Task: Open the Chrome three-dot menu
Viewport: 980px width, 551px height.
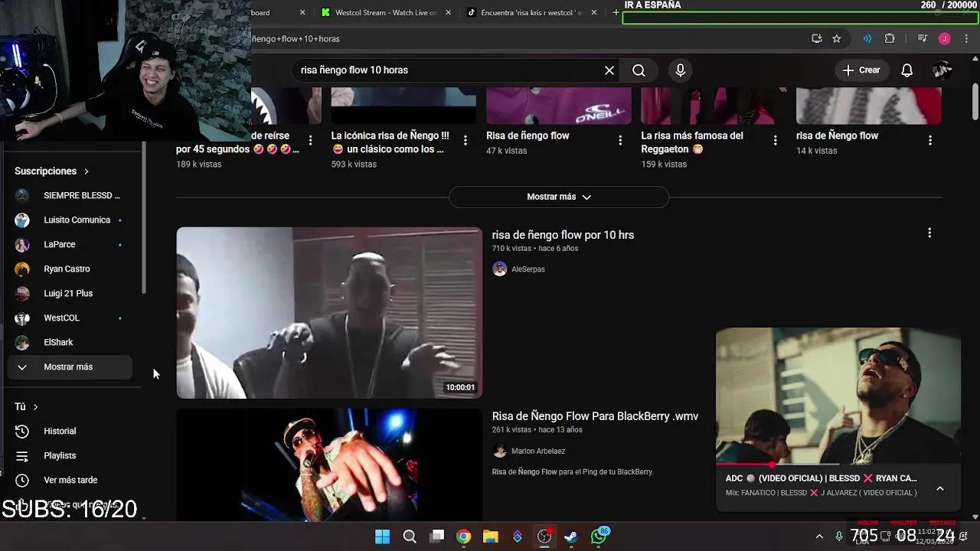Action: click(966, 38)
